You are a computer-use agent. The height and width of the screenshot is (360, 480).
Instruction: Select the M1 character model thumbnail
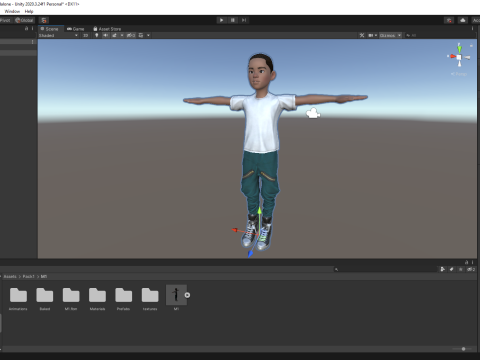click(x=176, y=295)
